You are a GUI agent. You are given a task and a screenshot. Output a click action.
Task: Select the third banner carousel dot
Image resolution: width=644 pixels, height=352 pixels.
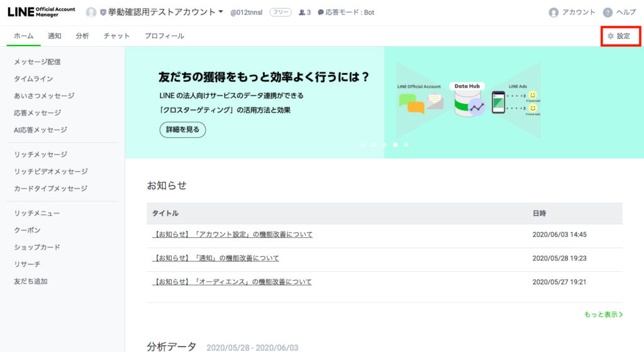[384, 145]
